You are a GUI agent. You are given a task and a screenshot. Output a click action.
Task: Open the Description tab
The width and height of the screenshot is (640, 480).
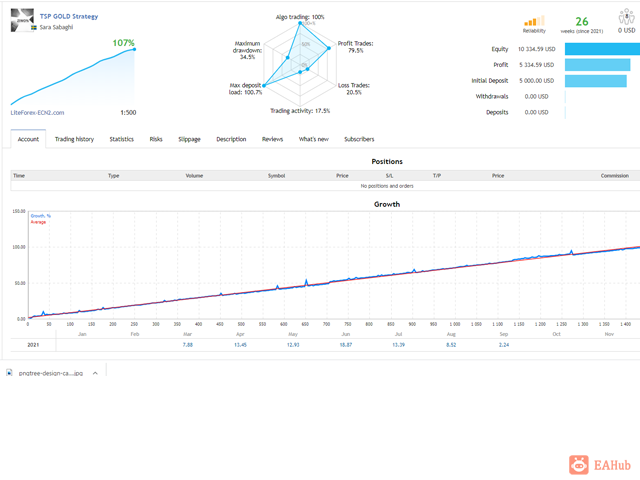(231, 139)
